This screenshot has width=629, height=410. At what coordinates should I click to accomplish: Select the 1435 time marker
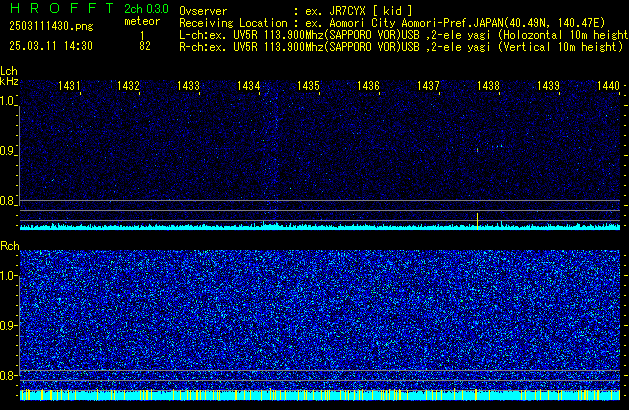[x=308, y=86]
